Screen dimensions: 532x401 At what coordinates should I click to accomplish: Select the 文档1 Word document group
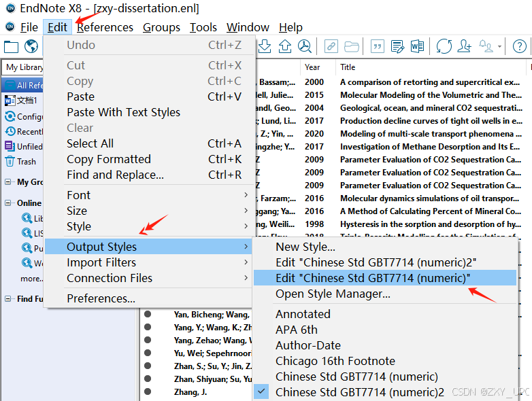[x=21, y=101]
